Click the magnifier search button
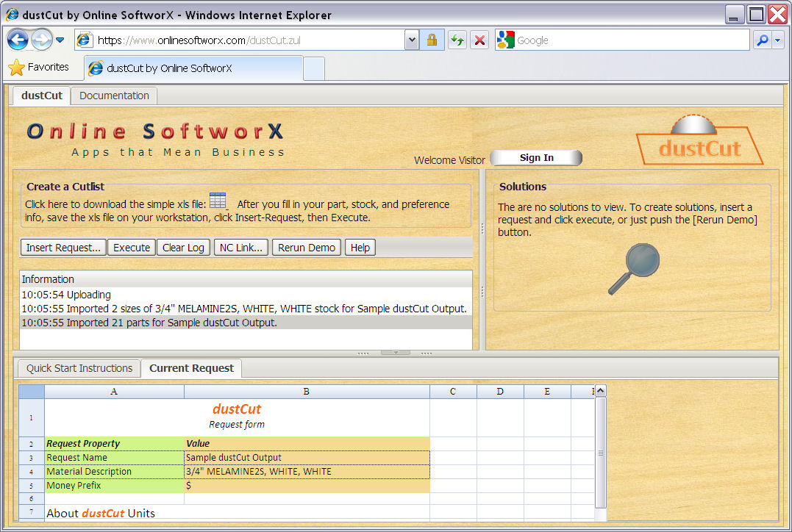The width and height of the screenshot is (792, 532). 763,40
